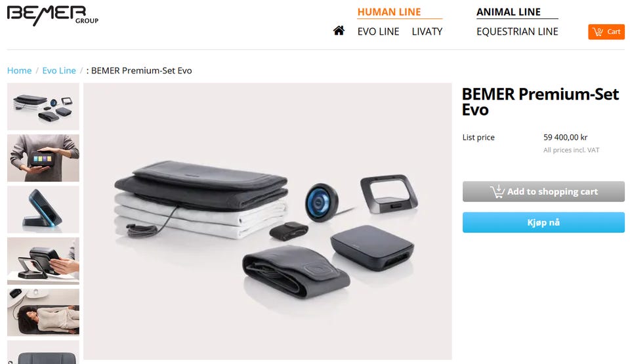Open the partially visible last thumbnail
The width and height of the screenshot is (630, 364).
tap(43, 352)
